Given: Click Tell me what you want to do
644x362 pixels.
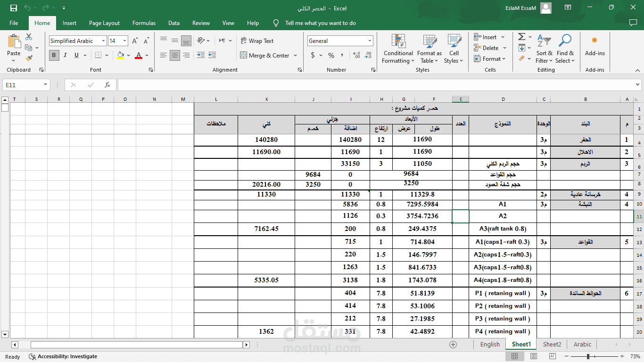Looking at the screenshot, I should click(320, 23).
